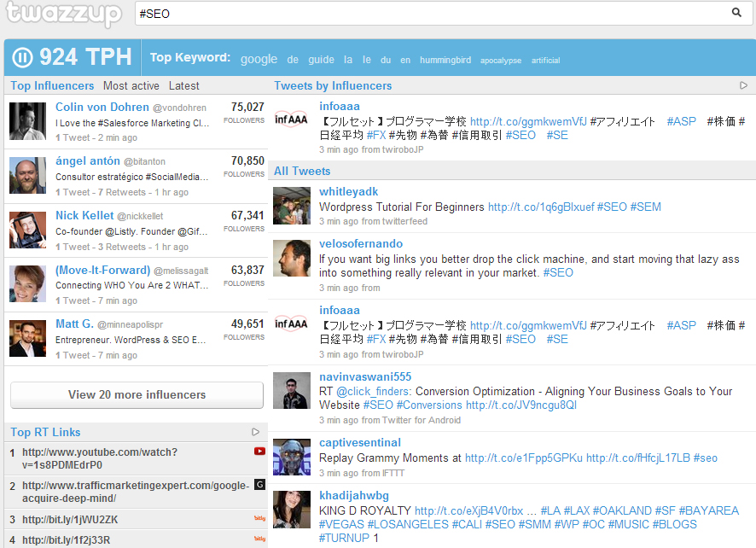Open Matt G. name link

(74, 324)
